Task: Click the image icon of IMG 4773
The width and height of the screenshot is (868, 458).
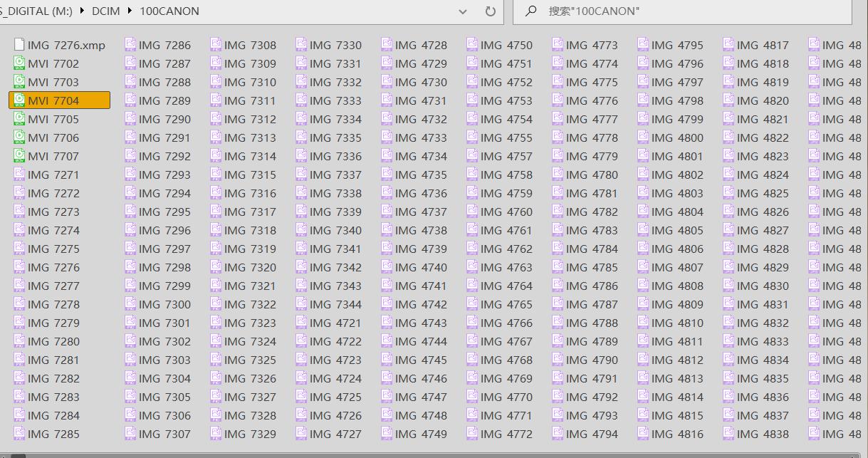Action: [x=558, y=45]
